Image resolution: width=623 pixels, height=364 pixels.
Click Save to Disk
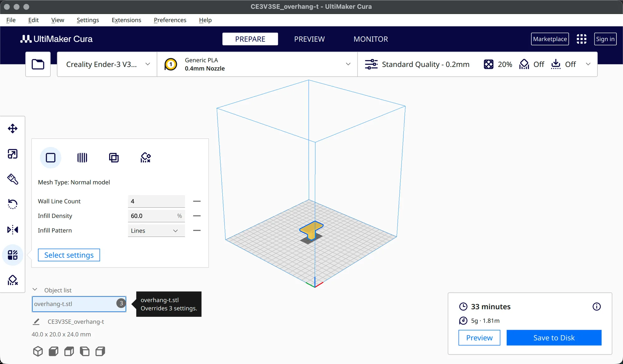[x=554, y=338]
